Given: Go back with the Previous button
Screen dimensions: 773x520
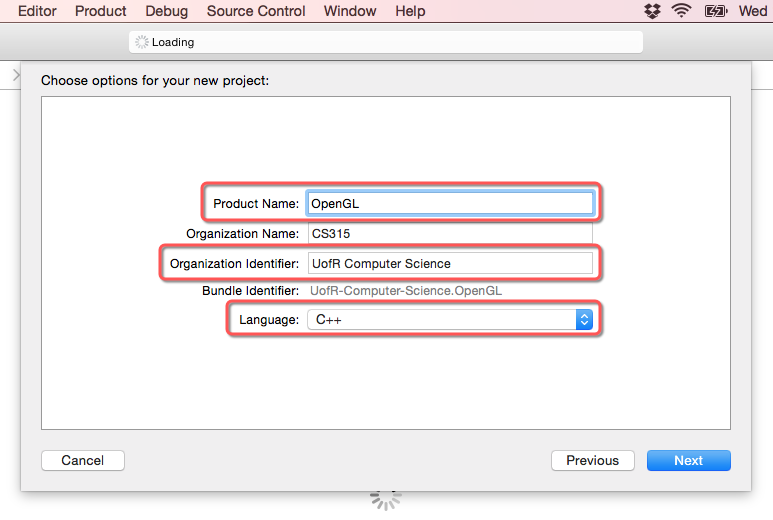Looking at the screenshot, I should click(592, 460).
